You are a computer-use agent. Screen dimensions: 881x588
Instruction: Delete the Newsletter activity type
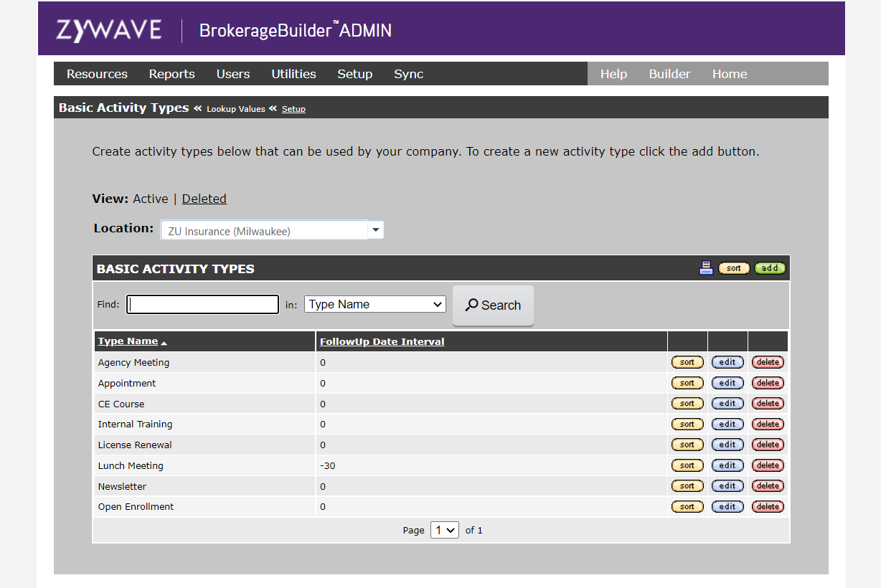(x=768, y=485)
